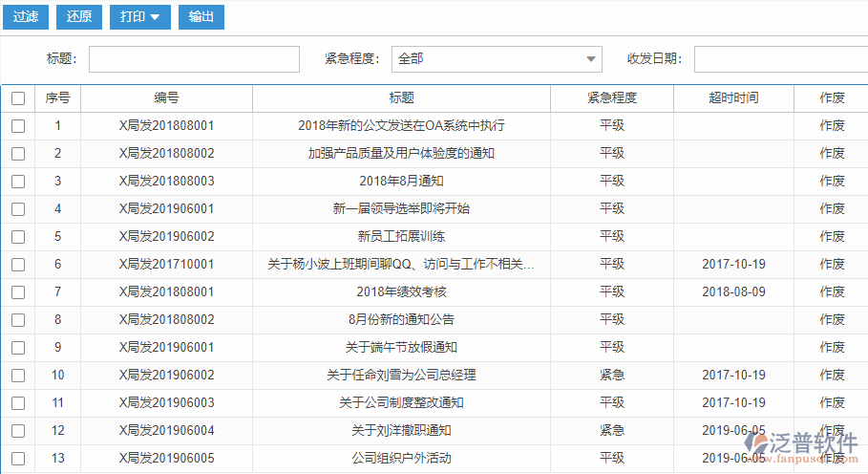Viewport: 868px width, 474px height.
Task: Click 作废 link for row 3
Action: pos(832,182)
